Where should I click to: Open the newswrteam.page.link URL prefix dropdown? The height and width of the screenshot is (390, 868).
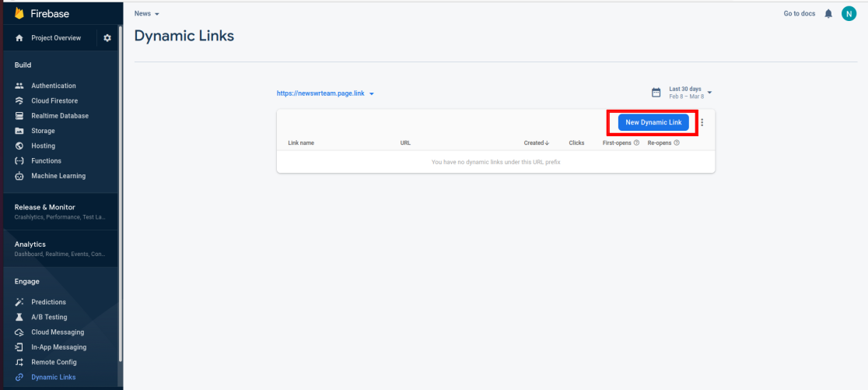(326, 93)
